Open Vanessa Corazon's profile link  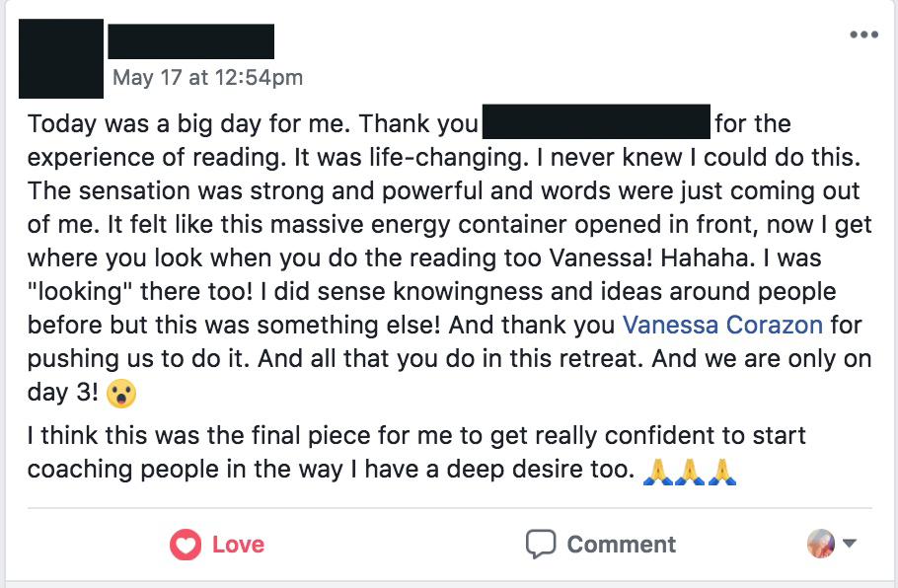[x=722, y=326]
